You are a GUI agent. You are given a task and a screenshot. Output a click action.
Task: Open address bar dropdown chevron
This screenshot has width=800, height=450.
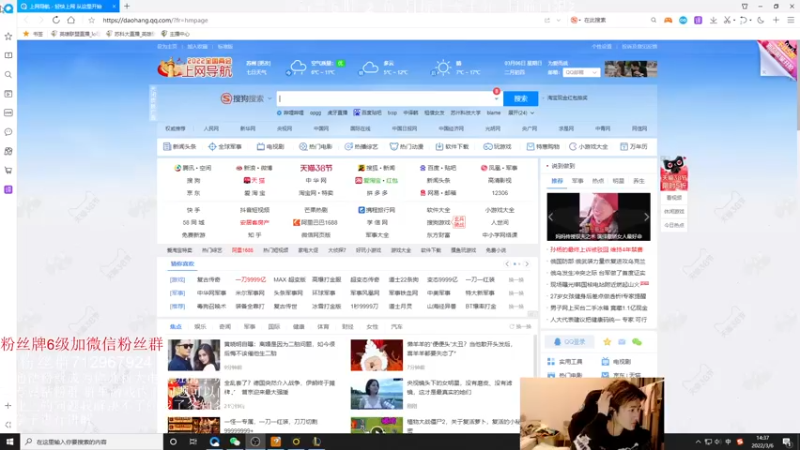[559, 20]
